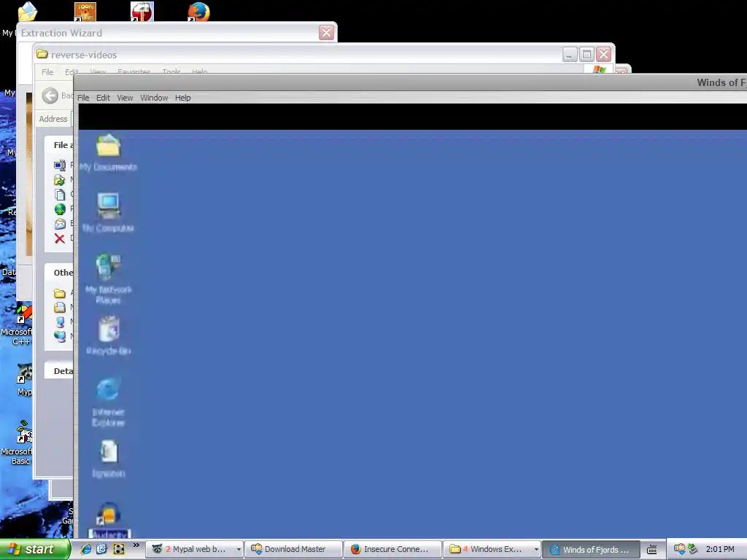747x560 pixels.
Task: Open File menu in reverse-videos explorer window
Action: (47, 72)
